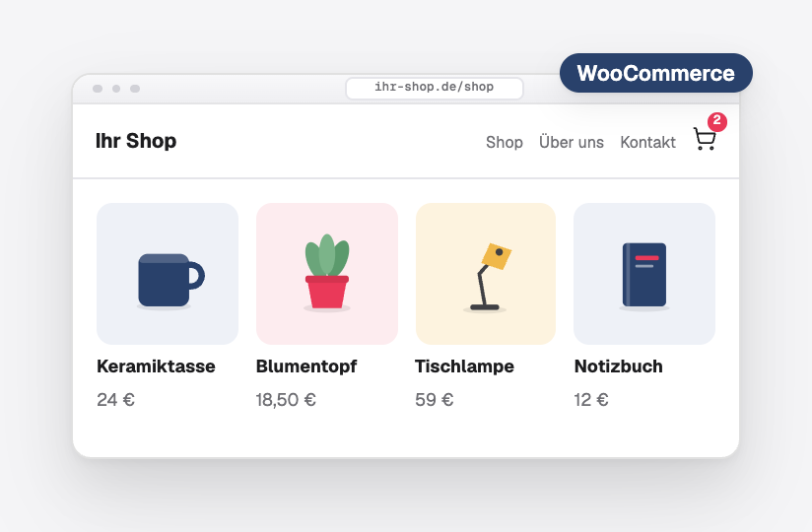Viewport: 812px width, 532px height.
Task: Go to the Shop menu item
Action: pyautogui.click(x=505, y=142)
